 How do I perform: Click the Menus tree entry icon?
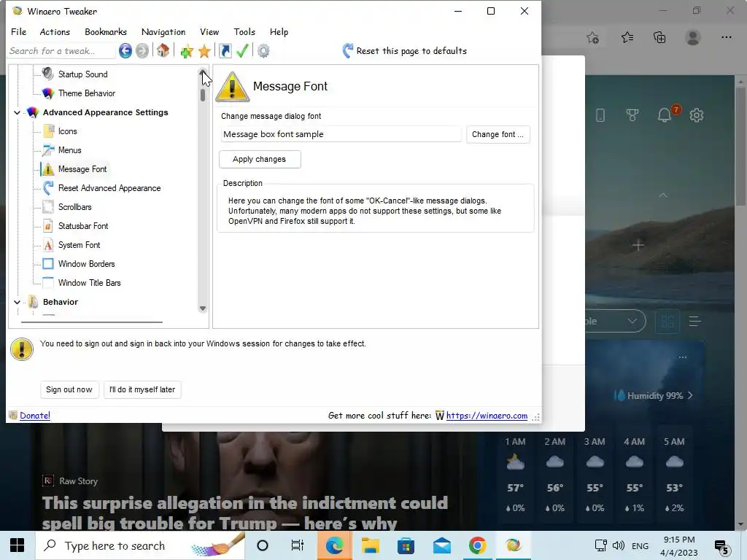click(48, 150)
